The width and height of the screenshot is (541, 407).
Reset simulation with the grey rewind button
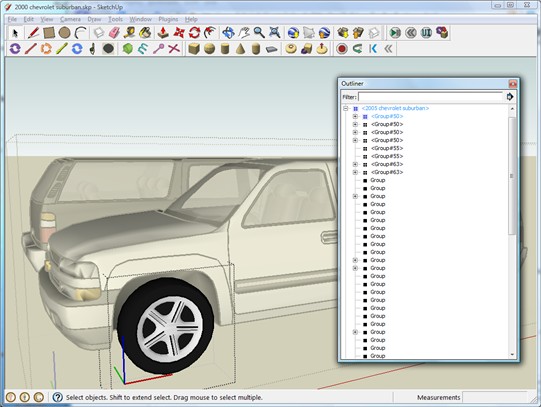click(x=411, y=33)
